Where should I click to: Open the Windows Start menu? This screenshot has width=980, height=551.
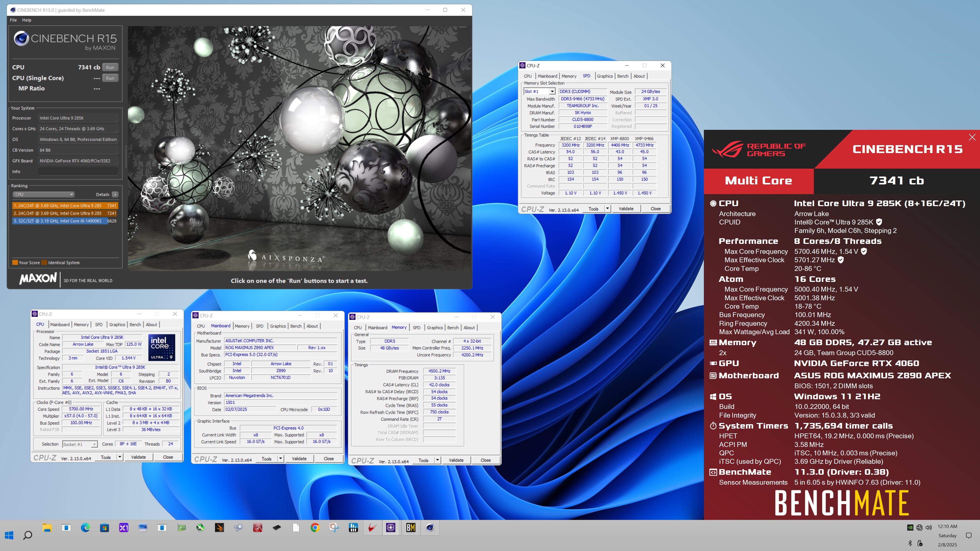tap(9, 535)
